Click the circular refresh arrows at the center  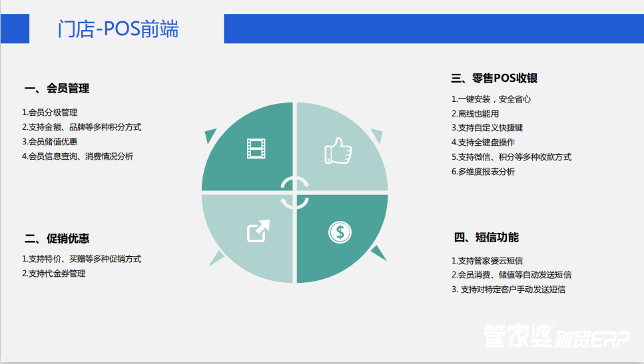(x=294, y=193)
